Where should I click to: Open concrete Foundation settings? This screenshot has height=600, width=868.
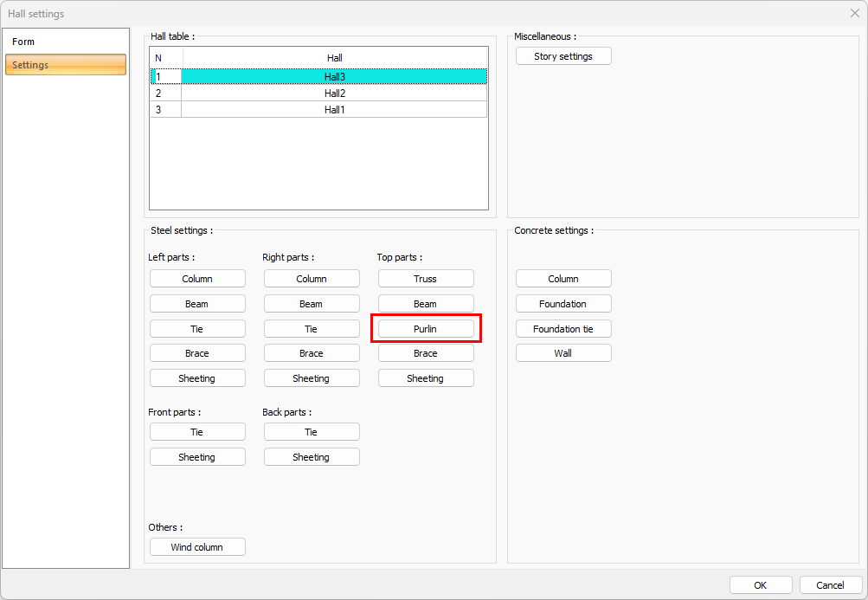[563, 304]
